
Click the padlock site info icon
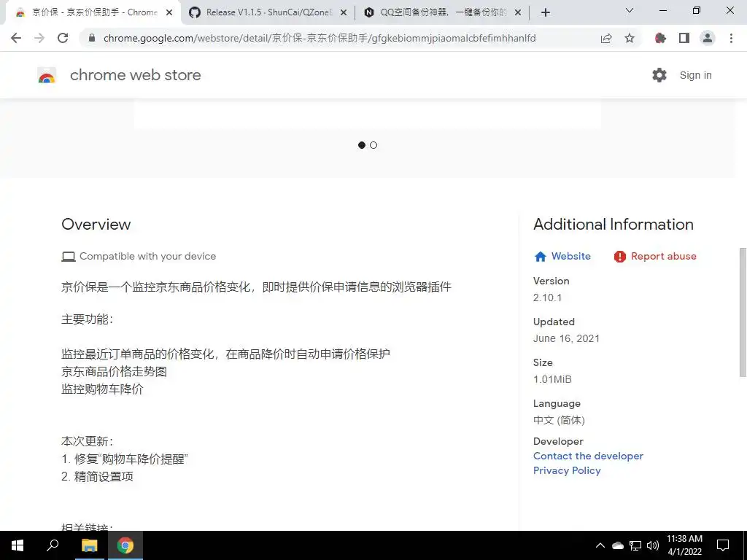click(92, 38)
